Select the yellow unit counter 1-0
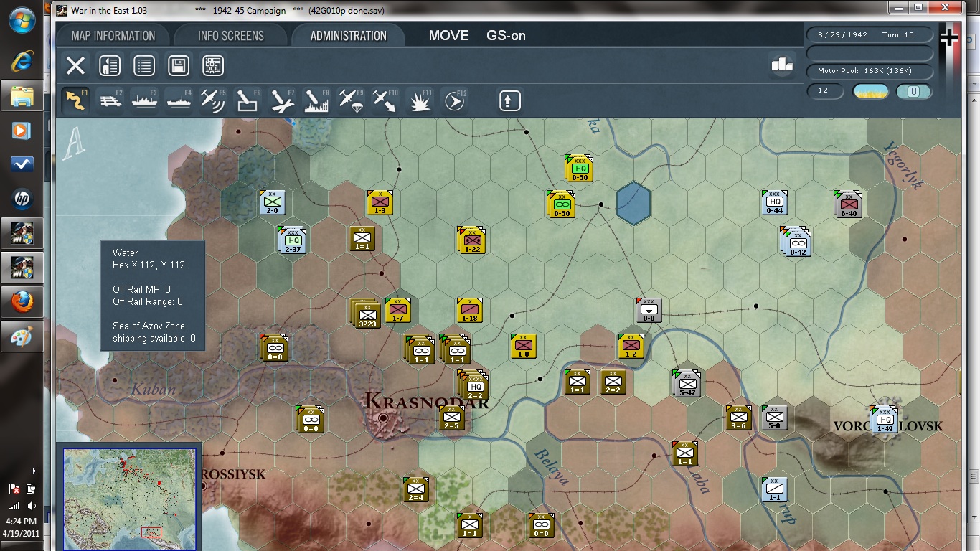The width and height of the screenshot is (980, 551). point(524,346)
